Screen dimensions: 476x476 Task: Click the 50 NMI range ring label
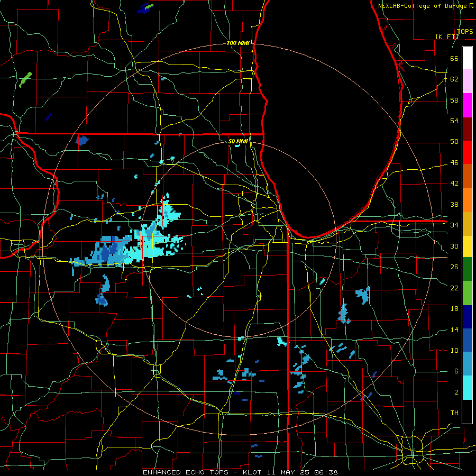coord(238,141)
